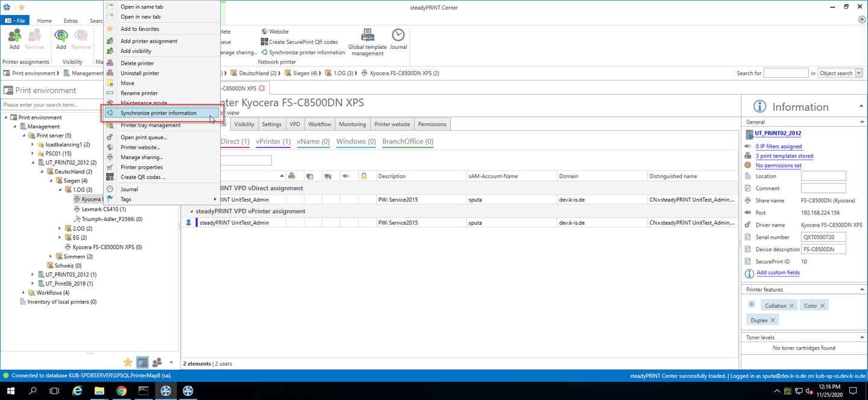Collapse the General section in Information panel
This screenshot has width=868, height=400.
[x=861, y=122]
